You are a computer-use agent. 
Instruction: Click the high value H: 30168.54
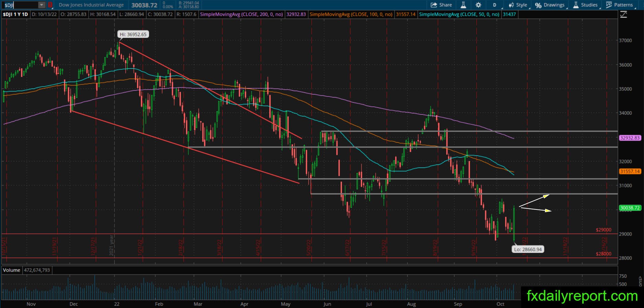pos(103,14)
